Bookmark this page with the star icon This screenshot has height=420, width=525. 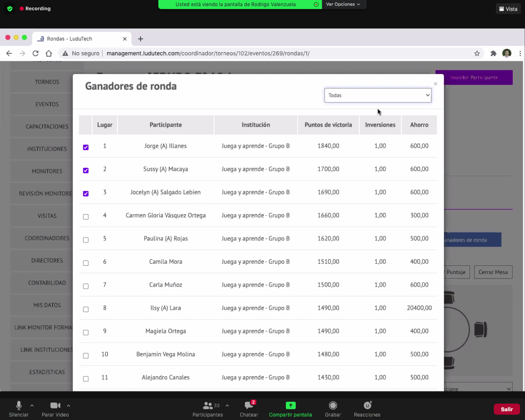pyautogui.click(x=477, y=53)
